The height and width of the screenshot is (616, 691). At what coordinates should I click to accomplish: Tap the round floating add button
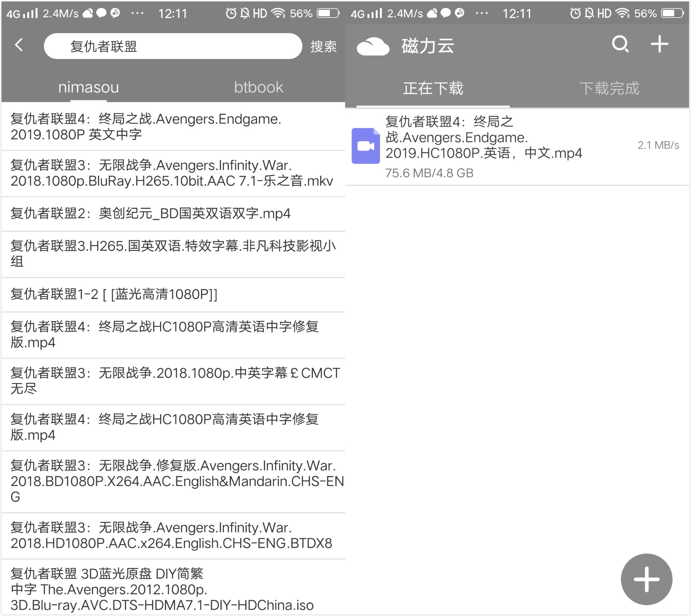[x=647, y=579]
